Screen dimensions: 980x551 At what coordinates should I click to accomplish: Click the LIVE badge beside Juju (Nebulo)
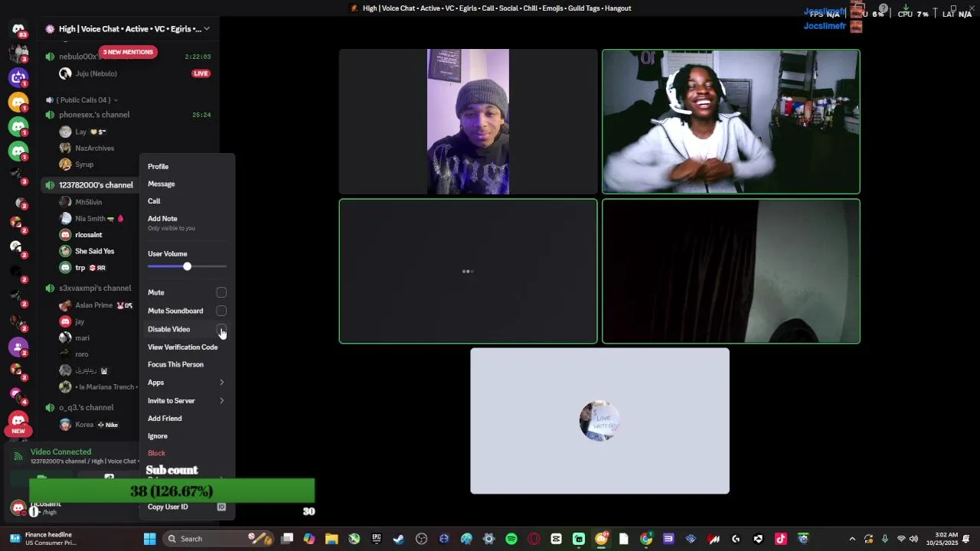[201, 73]
